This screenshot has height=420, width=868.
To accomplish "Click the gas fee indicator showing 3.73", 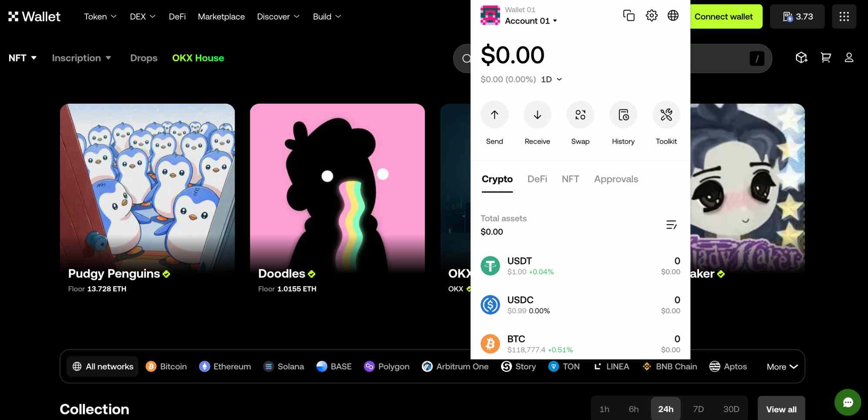I will click(797, 16).
